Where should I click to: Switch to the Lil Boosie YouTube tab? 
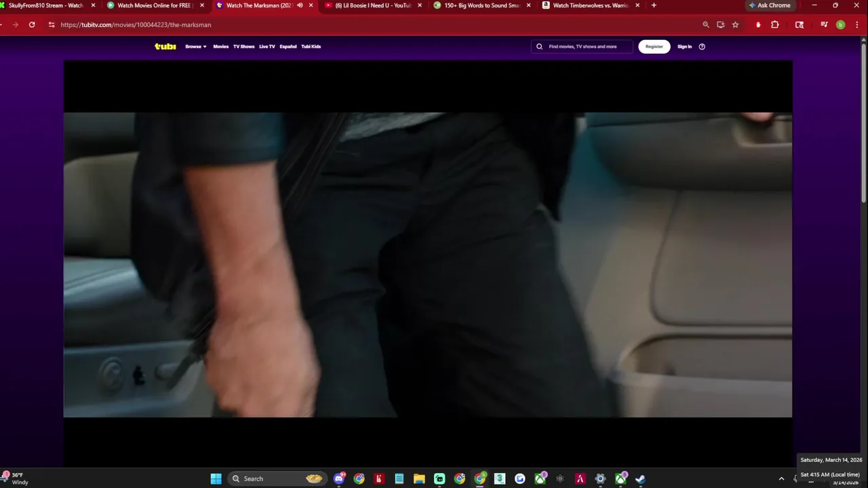point(373,5)
